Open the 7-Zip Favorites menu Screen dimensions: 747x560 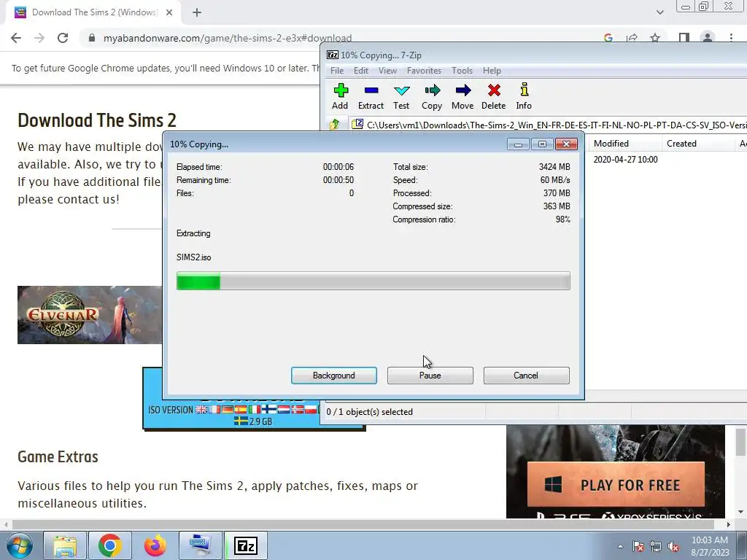pyautogui.click(x=424, y=71)
